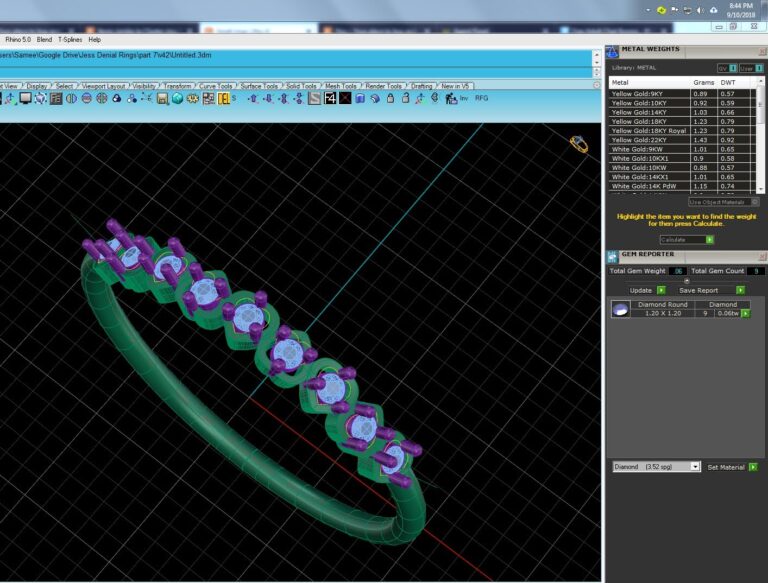The image size is (768, 583).
Task: Open the Rhino 5.0 menu
Action: point(18,40)
